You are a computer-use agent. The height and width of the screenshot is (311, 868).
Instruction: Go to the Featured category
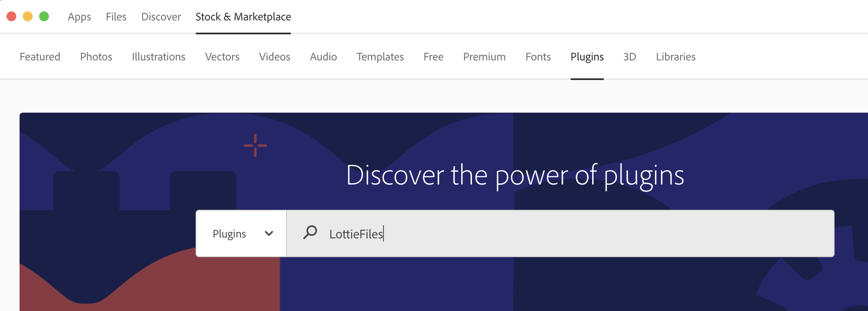(x=40, y=57)
